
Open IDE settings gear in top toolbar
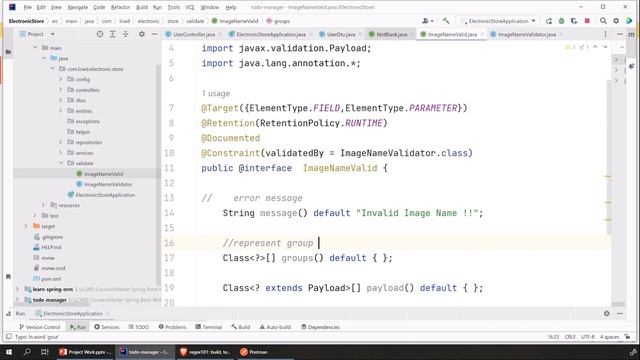coord(616,21)
